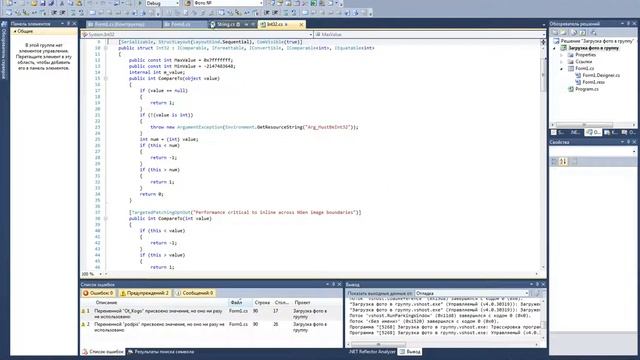Click Show All Files icon in Solution Explorer

coord(564,33)
